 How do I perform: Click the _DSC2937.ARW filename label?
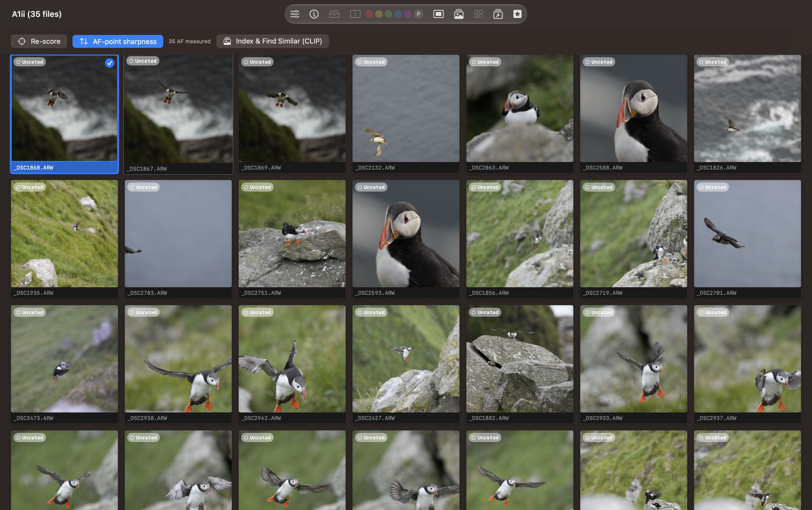[x=717, y=418]
